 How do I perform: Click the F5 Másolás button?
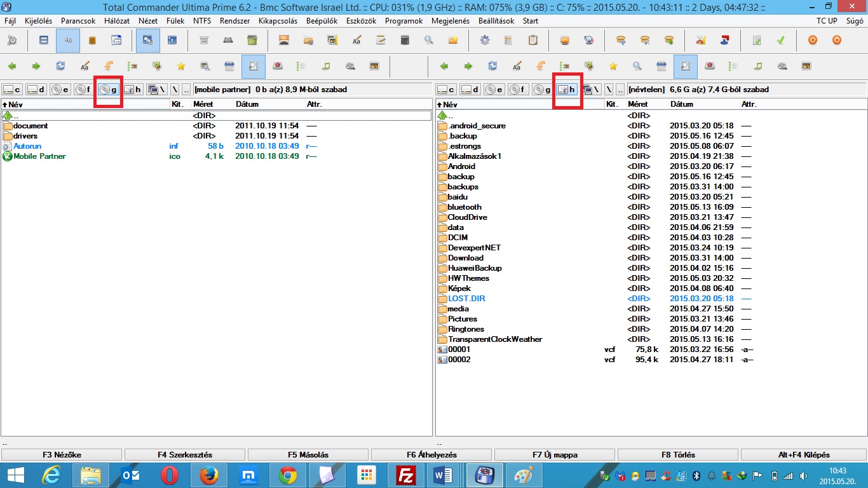pyautogui.click(x=308, y=455)
